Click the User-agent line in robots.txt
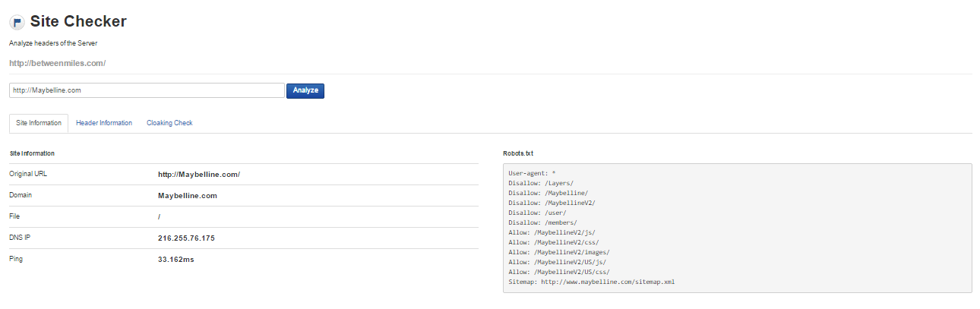This screenshot has width=980, height=309. coord(532,173)
